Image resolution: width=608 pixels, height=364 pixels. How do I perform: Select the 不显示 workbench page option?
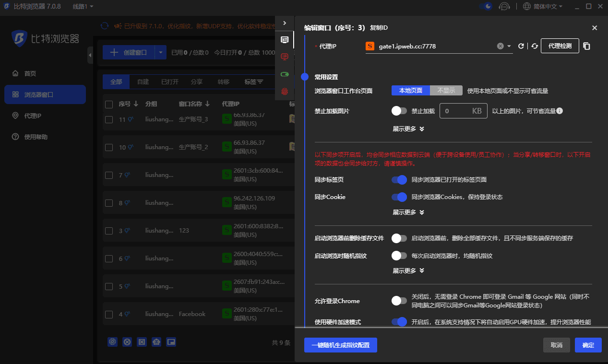click(446, 91)
